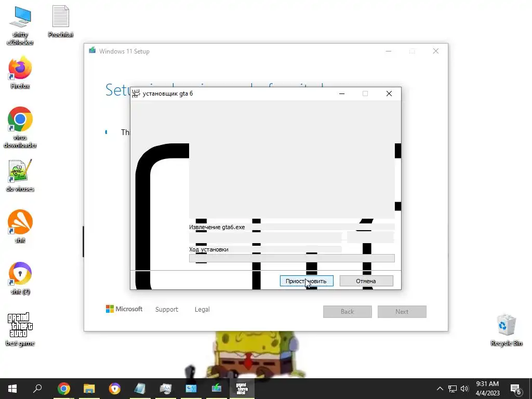Click the Next button in Windows 11 Setup
532x399 pixels.
click(x=402, y=312)
